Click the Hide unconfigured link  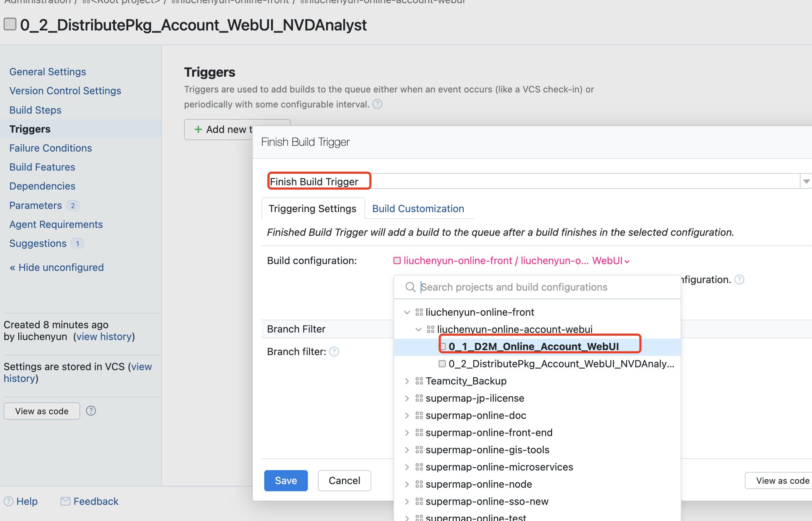(x=57, y=267)
